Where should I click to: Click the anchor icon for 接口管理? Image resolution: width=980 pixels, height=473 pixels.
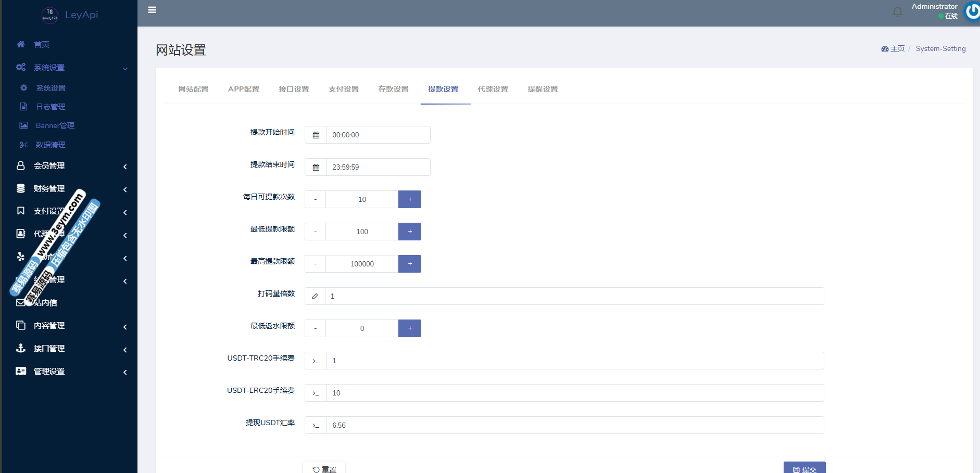pyautogui.click(x=21, y=348)
